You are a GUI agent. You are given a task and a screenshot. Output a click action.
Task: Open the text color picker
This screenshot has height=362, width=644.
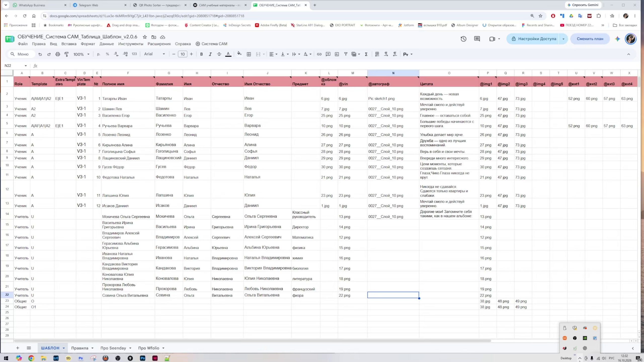point(228,54)
